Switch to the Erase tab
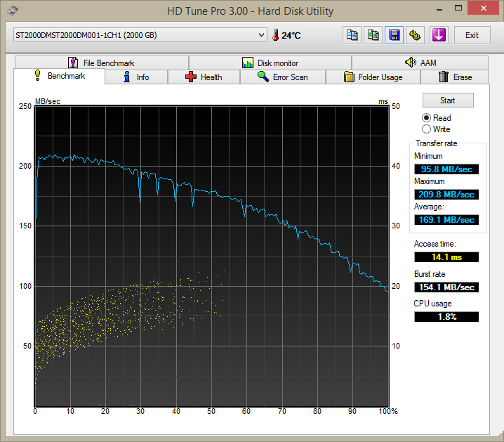 click(x=454, y=77)
